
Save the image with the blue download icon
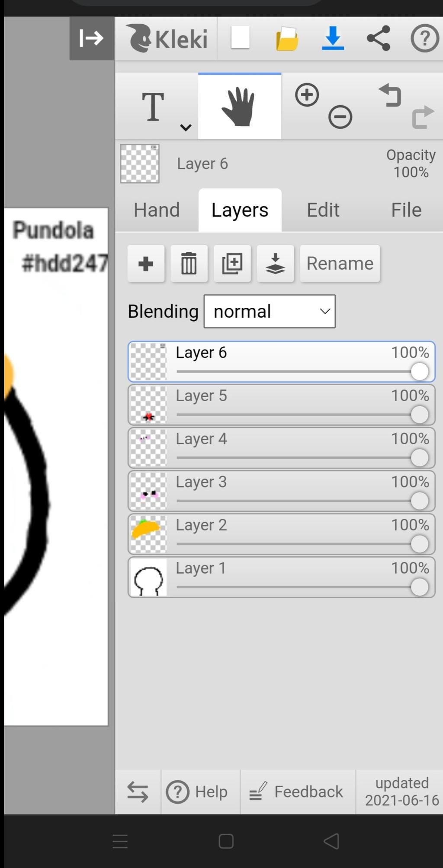[333, 38]
